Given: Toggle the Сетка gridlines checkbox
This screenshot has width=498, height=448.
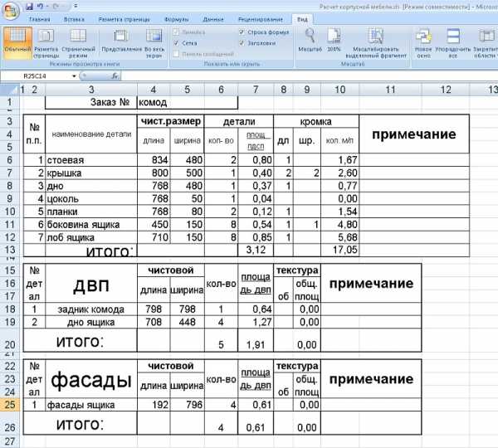Looking at the screenshot, I should pos(176,42).
